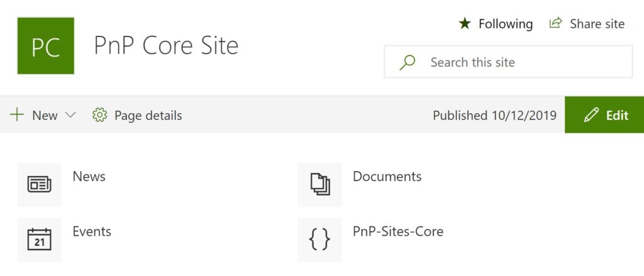The height and width of the screenshot is (276, 644).
Task: Click the Page details gear icon
Action: tap(99, 115)
